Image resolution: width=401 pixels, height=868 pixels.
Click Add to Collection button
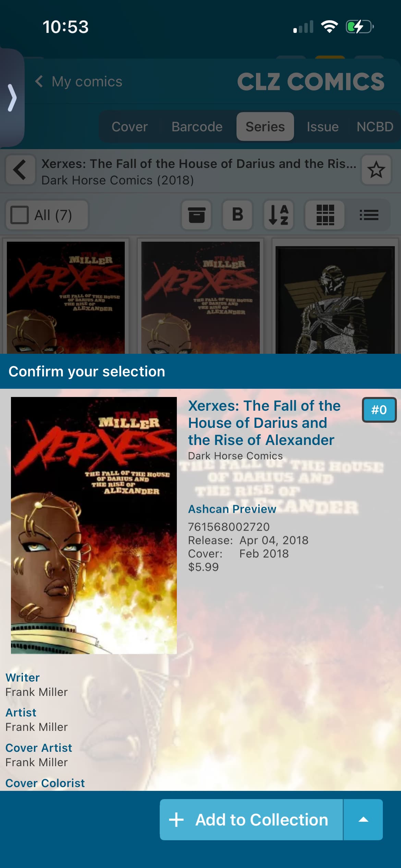(x=251, y=820)
